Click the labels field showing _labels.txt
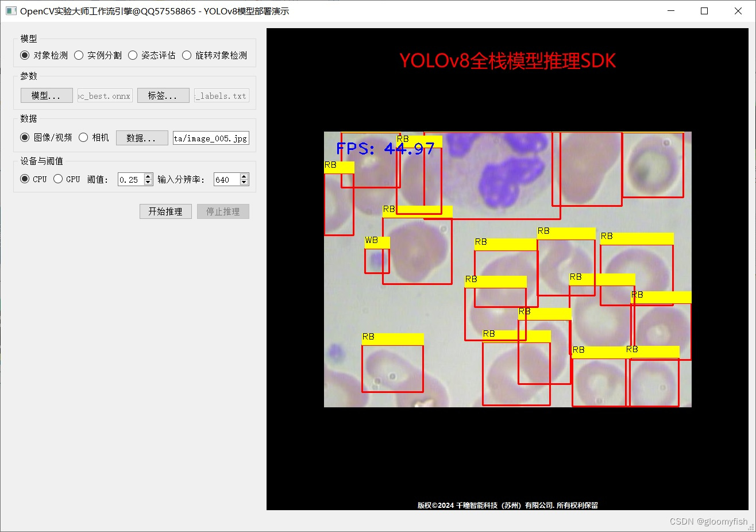The image size is (756, 532). (221, 95)
